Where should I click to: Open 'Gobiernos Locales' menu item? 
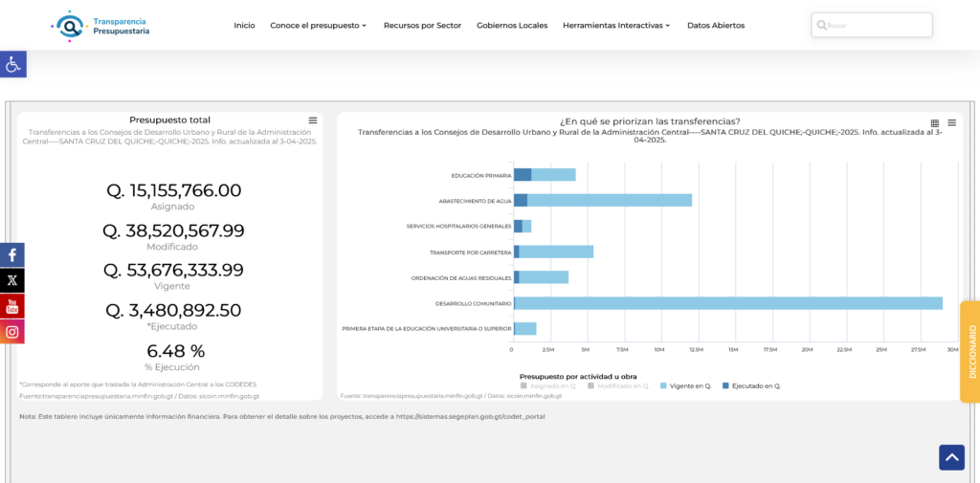click(x=512, y=26)
